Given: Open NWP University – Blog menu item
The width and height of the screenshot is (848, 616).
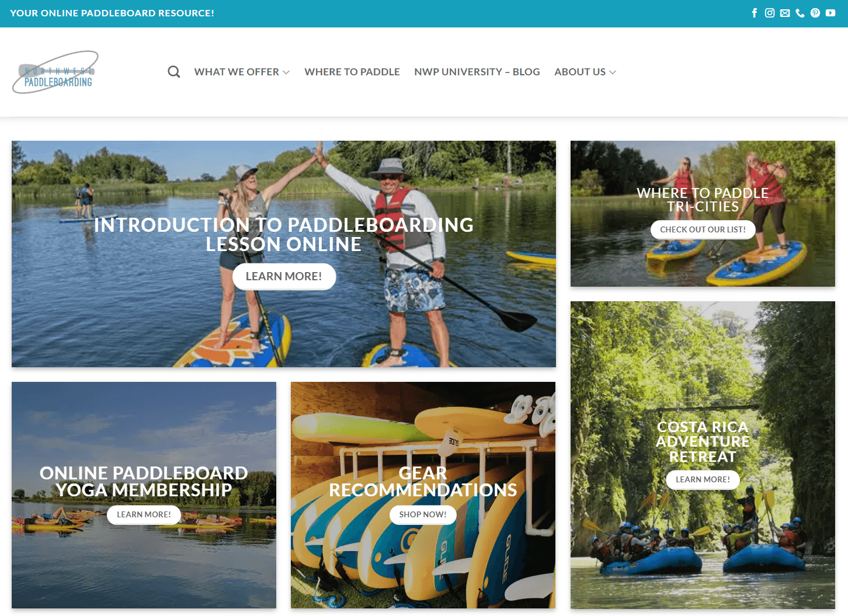Looking at the screenshot, I should [477, 72].
